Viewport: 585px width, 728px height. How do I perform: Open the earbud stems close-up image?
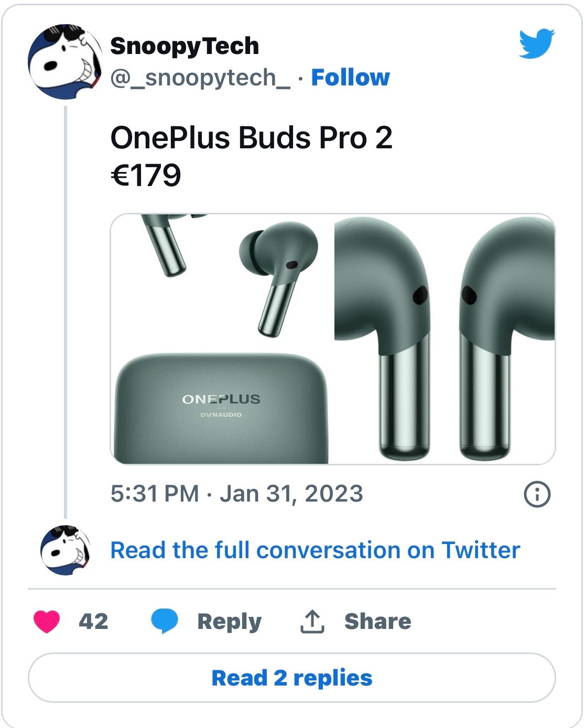(445, 339)
